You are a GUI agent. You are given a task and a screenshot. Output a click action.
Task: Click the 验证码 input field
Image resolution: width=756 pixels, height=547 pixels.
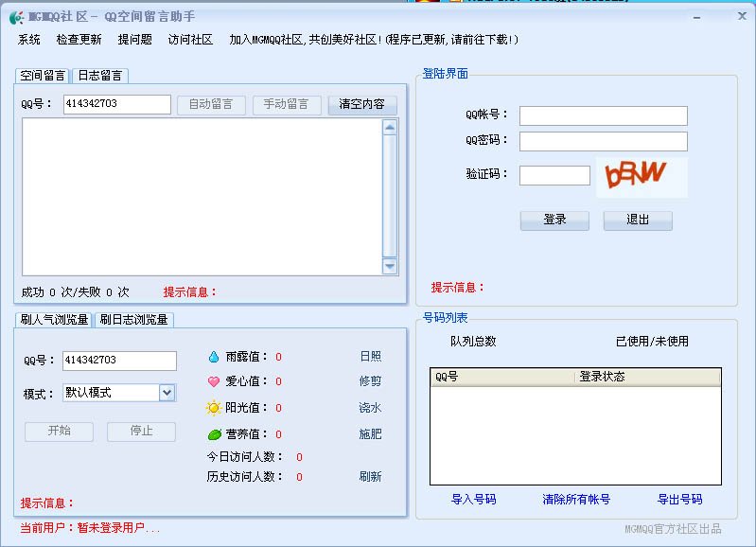click(x=554, y=176)
